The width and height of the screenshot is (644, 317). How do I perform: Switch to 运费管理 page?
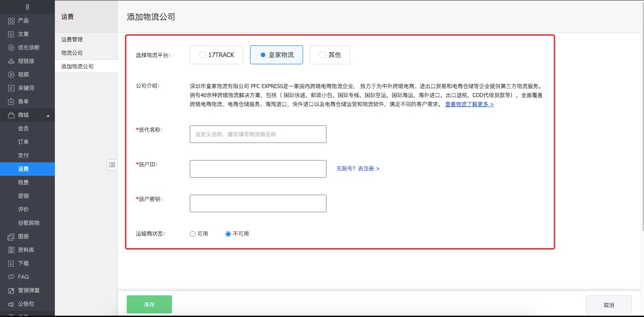[73, 39]
